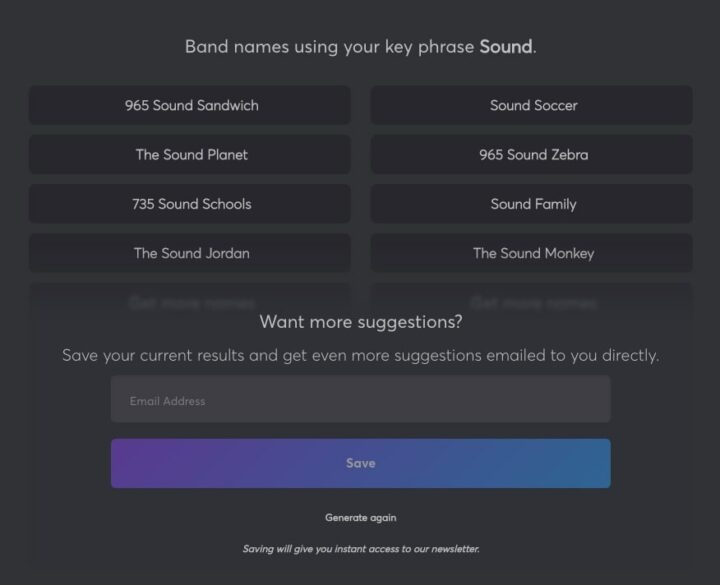Click the Want more suggestions? heading
Image resolution: width=720 pixels, height=585 pixels.
click(x=360, y=322)
